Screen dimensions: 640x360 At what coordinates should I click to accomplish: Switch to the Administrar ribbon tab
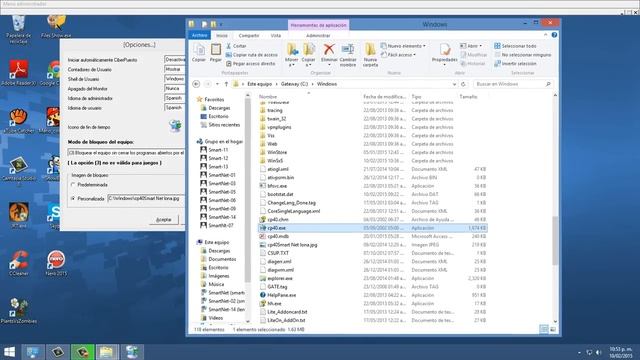point(318,36)
